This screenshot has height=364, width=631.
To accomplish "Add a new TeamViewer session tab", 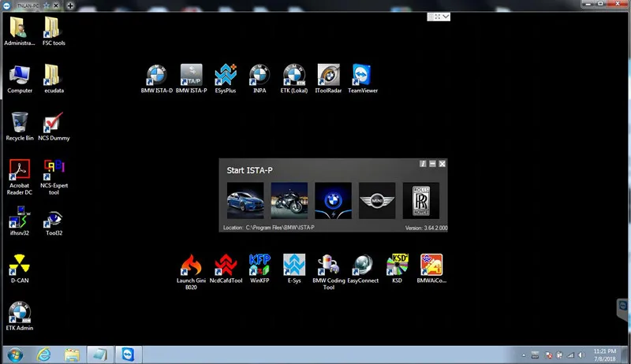I will point(70,6).
